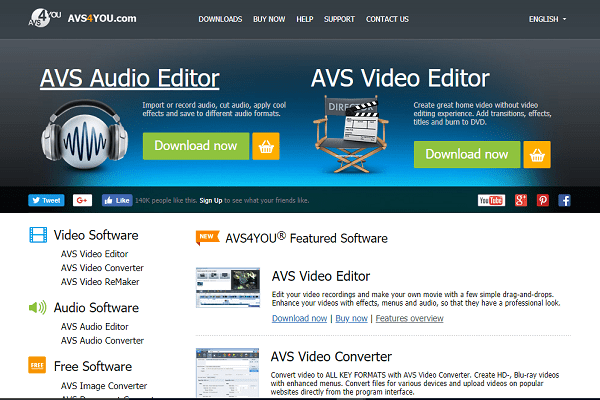Open the Audio Software category heading

coord(96,308)
